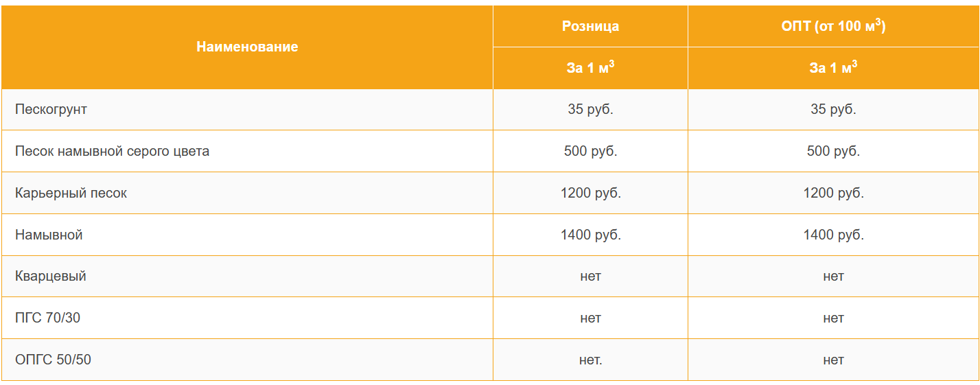Click the ПГС 70/30 row name

48,318
